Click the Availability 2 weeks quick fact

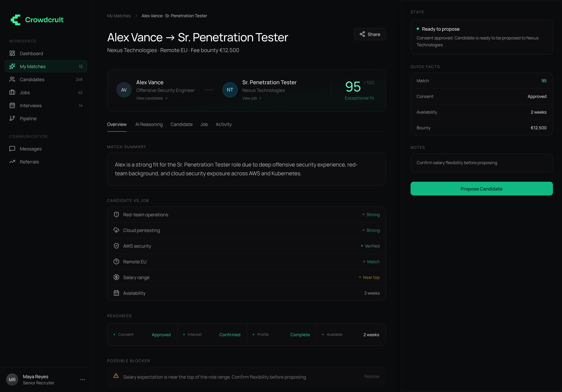481,112
